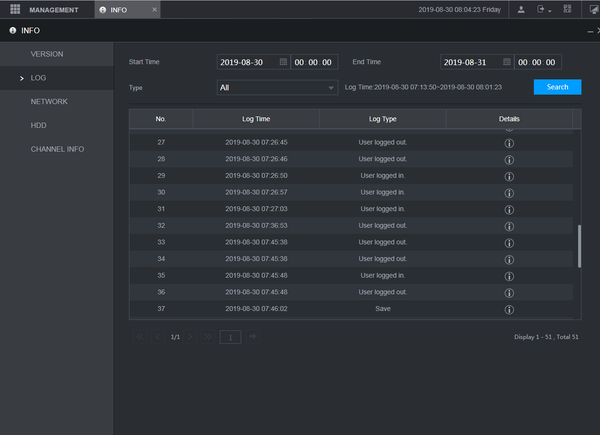Click the blue Search button

pyautogui.click(x=557, y=87)
